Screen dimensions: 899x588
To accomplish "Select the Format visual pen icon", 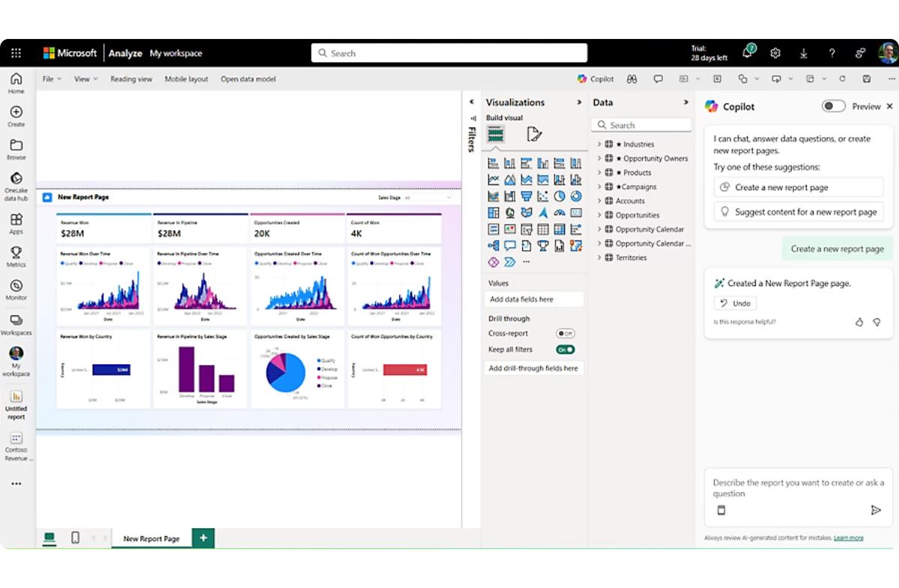I will (x=534, y=134).
